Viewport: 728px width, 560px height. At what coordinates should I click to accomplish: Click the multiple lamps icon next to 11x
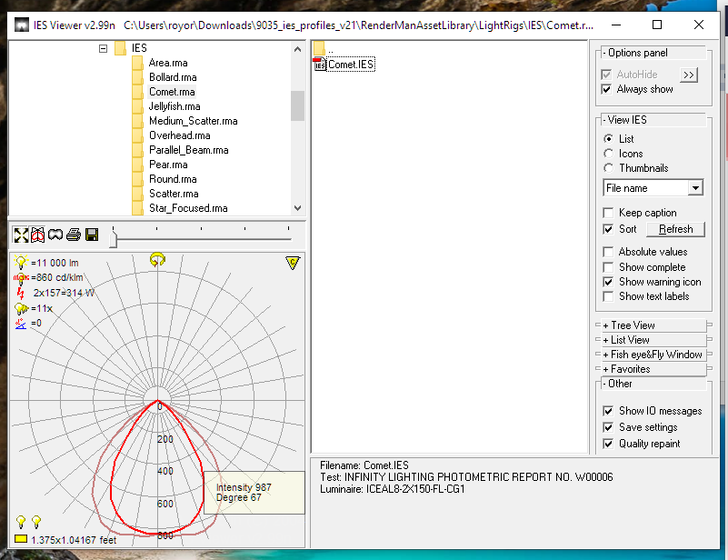click(x=21, y=308)
